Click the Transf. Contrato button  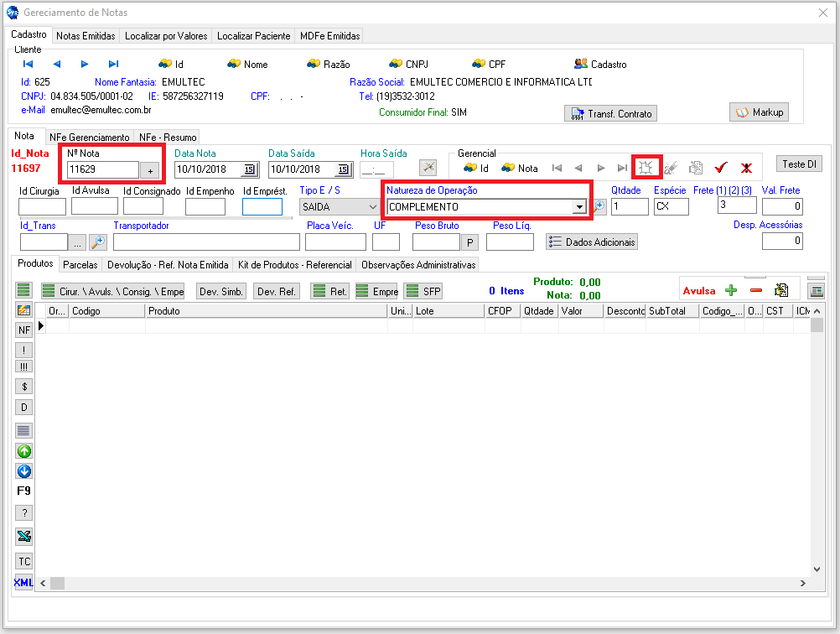coord(611,114)
